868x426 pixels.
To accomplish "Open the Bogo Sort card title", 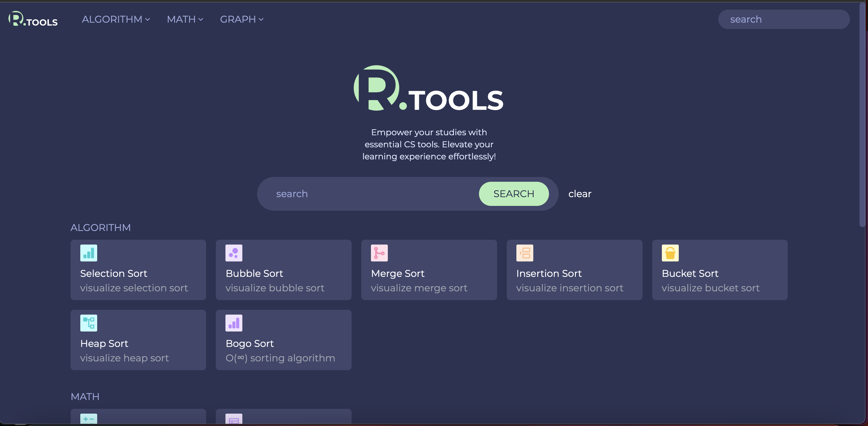I will 250,344.
